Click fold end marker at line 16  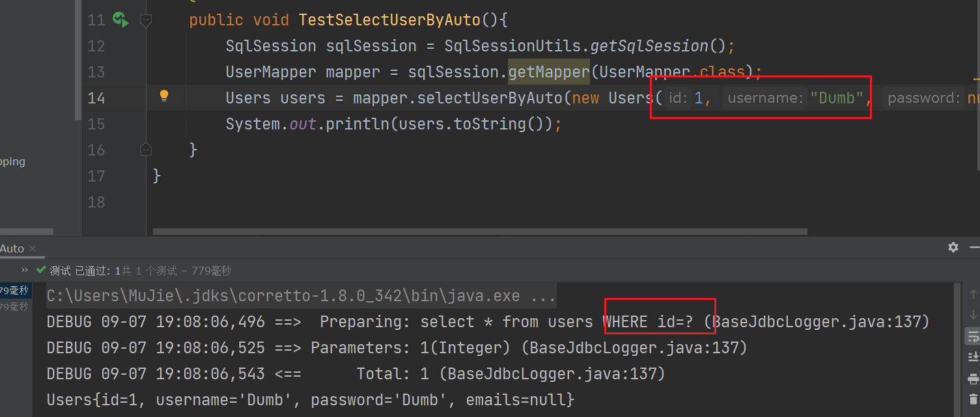tap(146, 150)
